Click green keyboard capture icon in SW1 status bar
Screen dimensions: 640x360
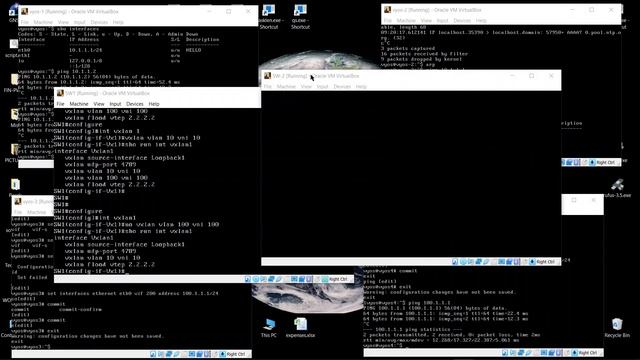tap(325, 279)
